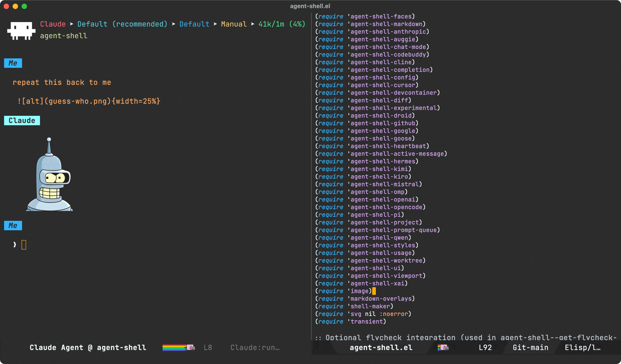Click the line (require 'agent-shell-viewport)
621x364 pixels.
coord(370,276)
